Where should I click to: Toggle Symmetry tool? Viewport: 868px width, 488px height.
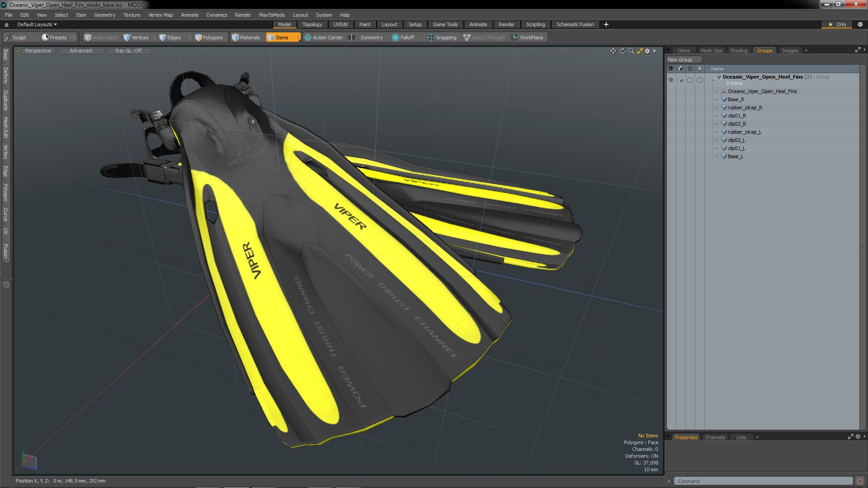click(x=367, y=38)
